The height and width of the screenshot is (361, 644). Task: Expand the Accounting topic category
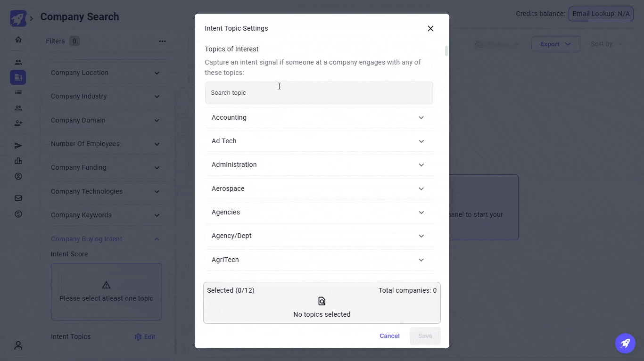(x=421, y=117)
